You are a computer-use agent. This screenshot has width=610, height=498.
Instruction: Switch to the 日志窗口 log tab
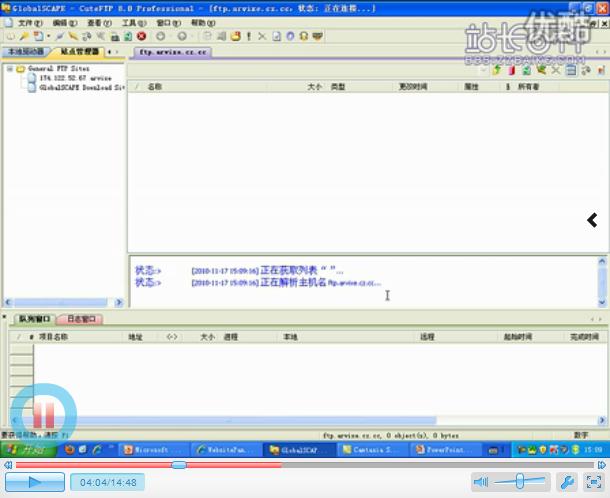(x=78, y=320)
